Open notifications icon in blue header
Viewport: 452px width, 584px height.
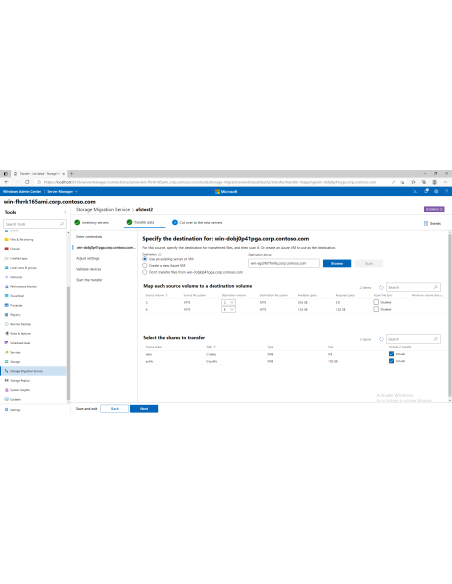point(426,191)
